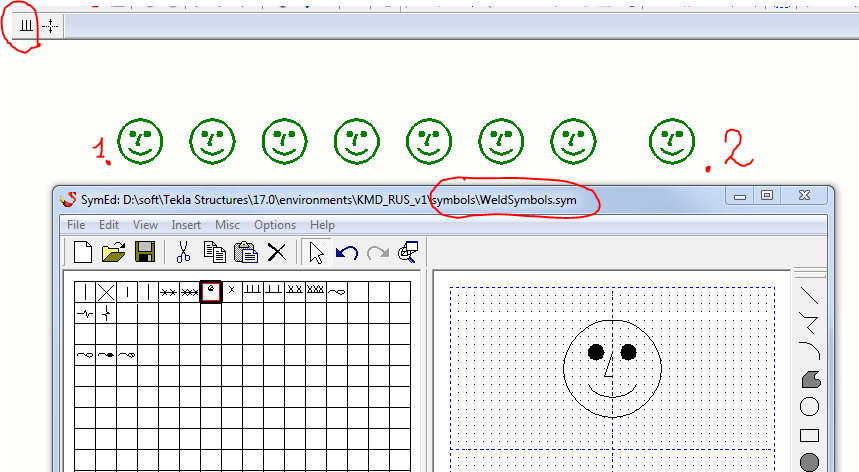
Task: Cut the selection with the scissors icon
Action: [183, 252]
